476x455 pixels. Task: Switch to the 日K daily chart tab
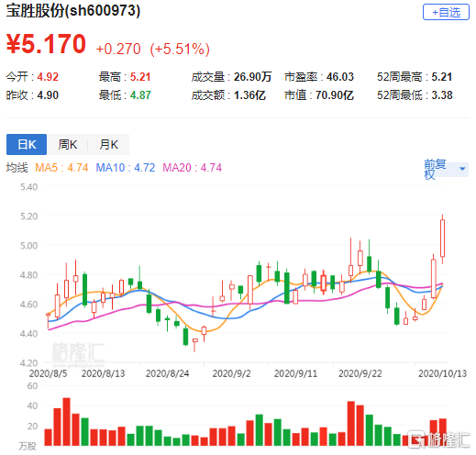(27, 144)
